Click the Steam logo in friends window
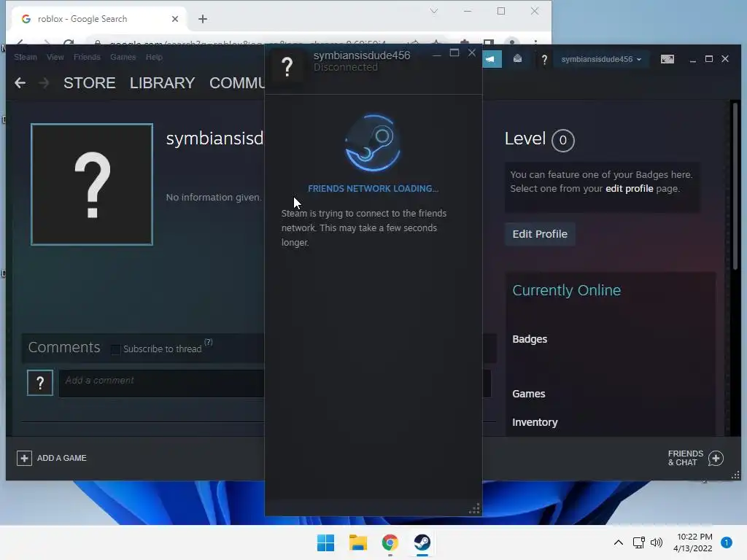This screenshot has height=560, width=747. click(x=373, y=143)
